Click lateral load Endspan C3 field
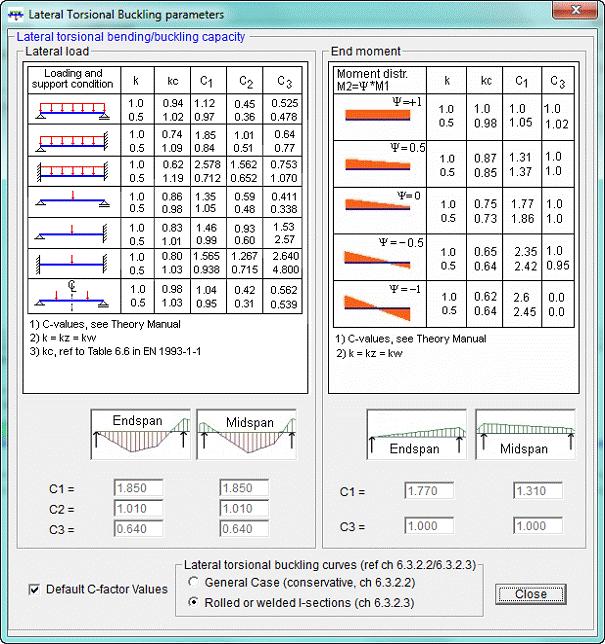The image size is (605, 644). click(138, 529)
